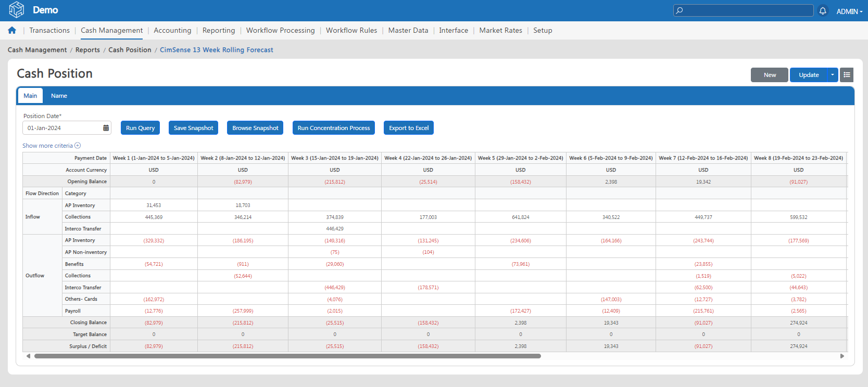Open the notifications bell icon
The image size is (868, 387).
tap(823, 10)
